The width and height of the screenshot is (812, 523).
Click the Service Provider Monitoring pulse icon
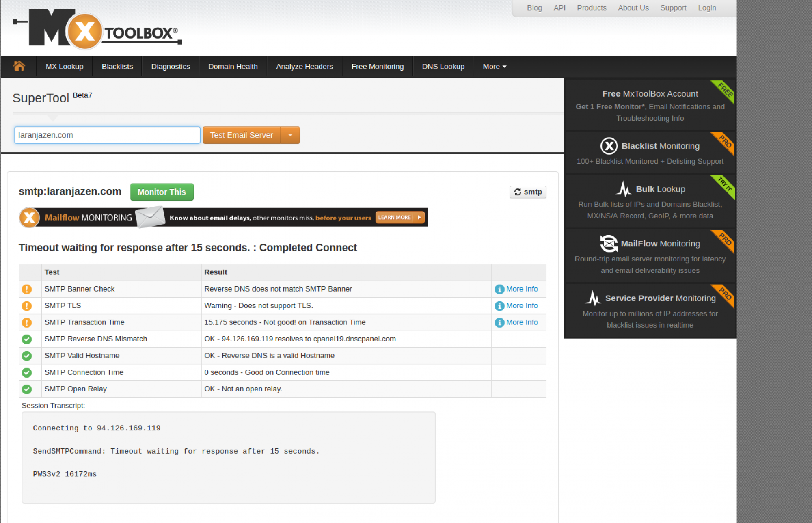(x=593, y=298)
